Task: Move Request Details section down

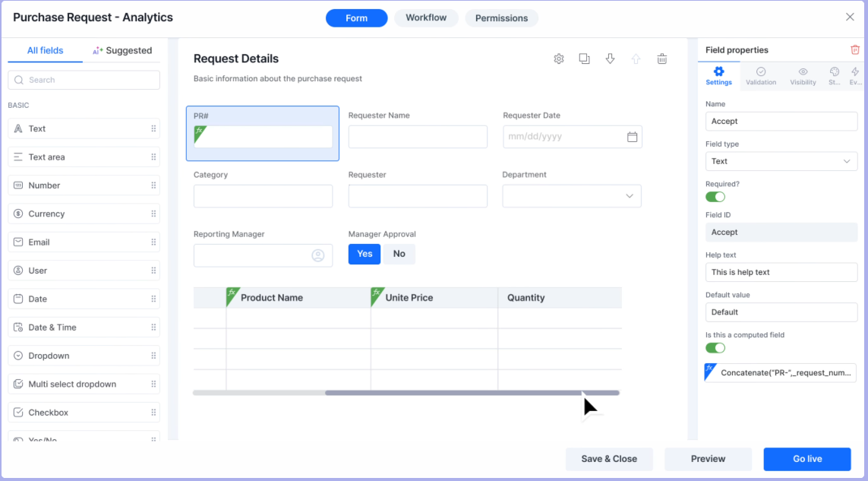Action: (610, 59)
